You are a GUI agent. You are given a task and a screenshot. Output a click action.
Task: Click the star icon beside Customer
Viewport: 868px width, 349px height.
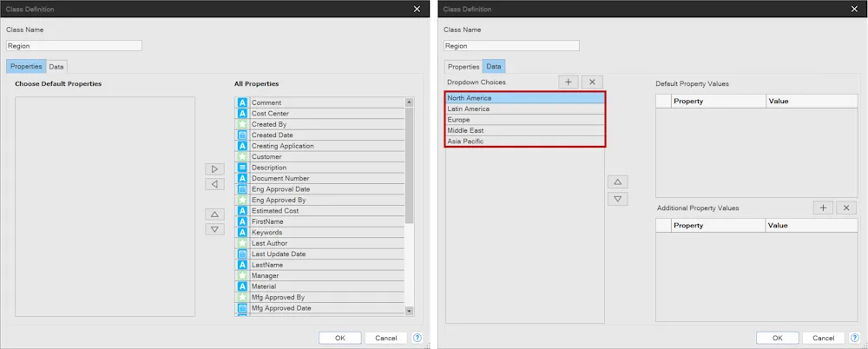pyautogui.click(x=242, y=157)
